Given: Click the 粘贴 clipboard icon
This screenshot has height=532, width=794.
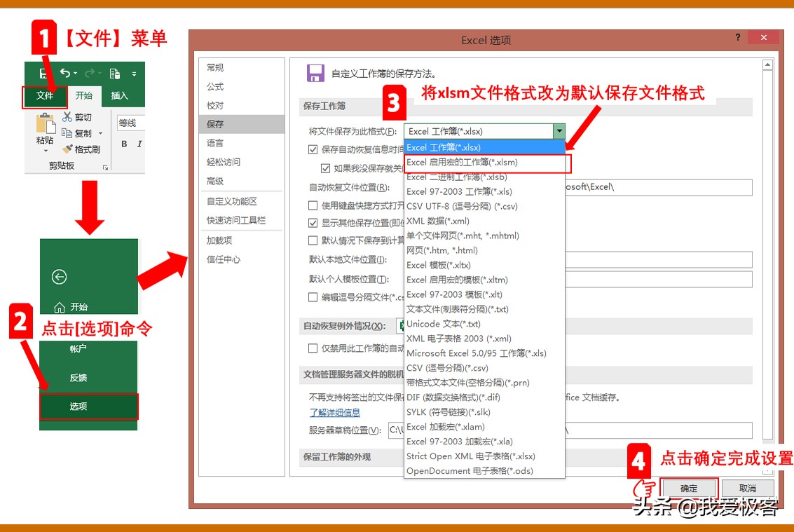Looking at the screenshot, I should coord(45,123).
